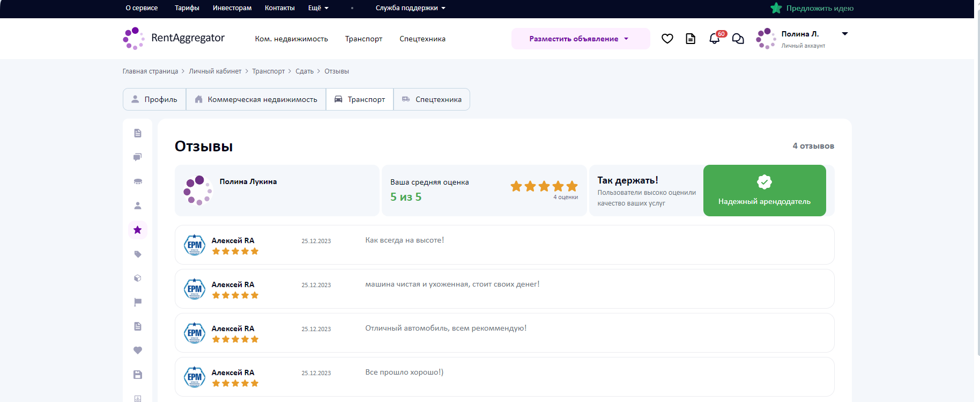
Task: Open the favorites heart icon in header
Action: [x=667, y=39]
